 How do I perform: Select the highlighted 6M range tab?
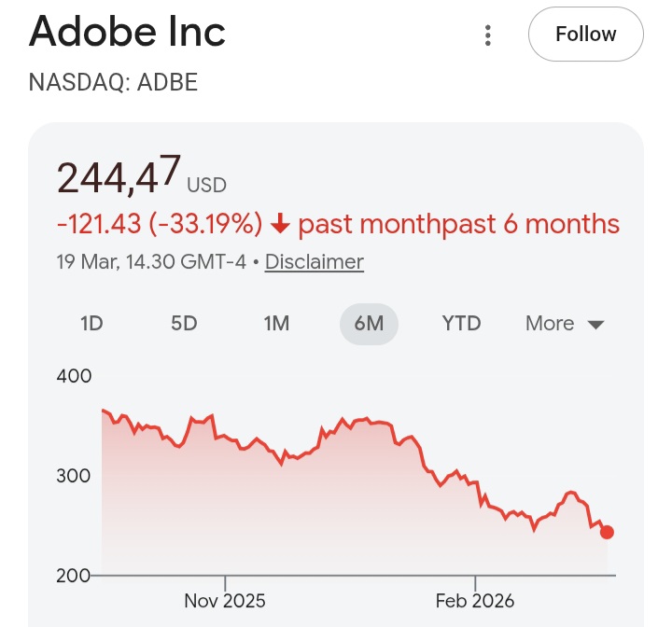(x=369, y=324)
